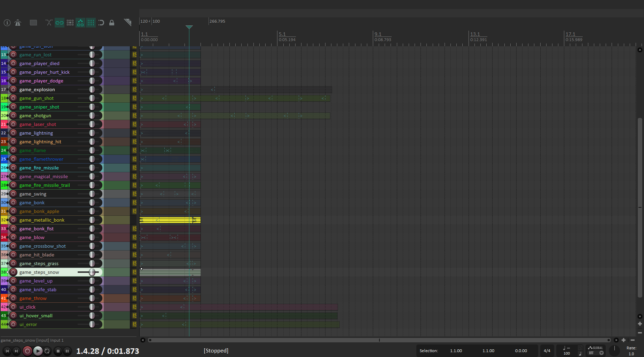The image size is (644, 357).
Task: Click the 4/4 time signature button
Action: click(547, 351)
